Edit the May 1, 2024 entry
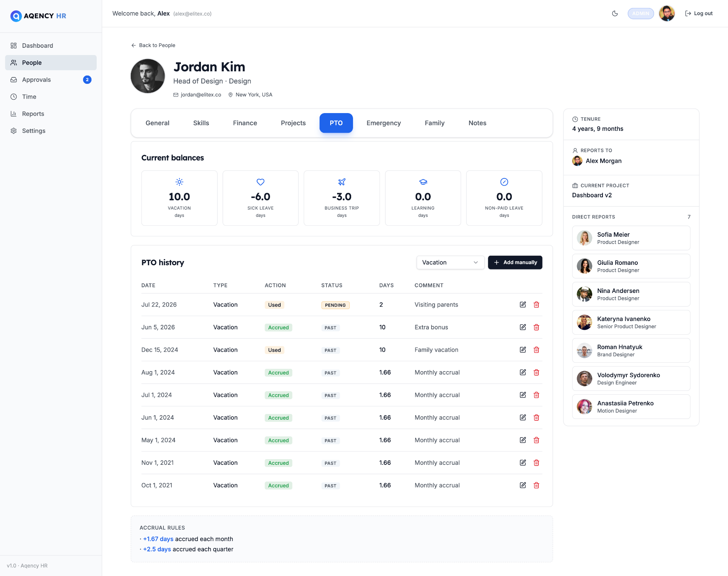The height and width of the screenshot is (576, 728). coord(522,440)
